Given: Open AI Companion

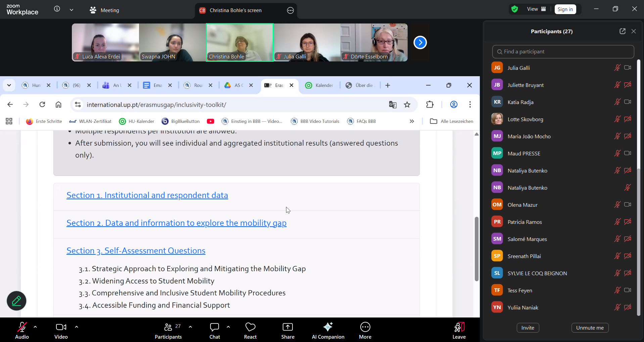Looking at the screenshot, I should point(328,330).
